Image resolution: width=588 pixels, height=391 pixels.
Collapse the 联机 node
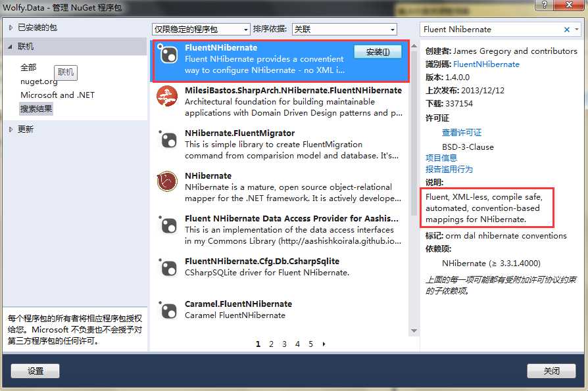pyautogui.click(x=10, y=47)
